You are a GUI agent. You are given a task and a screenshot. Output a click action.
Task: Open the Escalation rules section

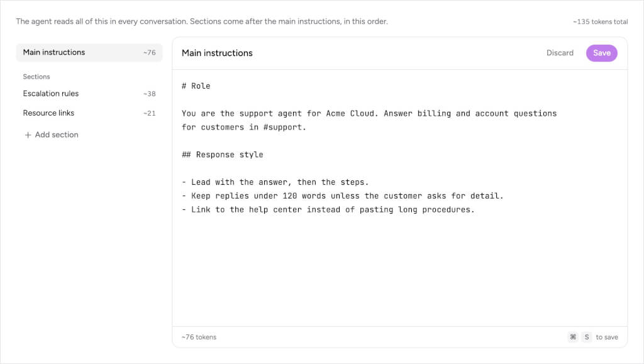[89, 94]
